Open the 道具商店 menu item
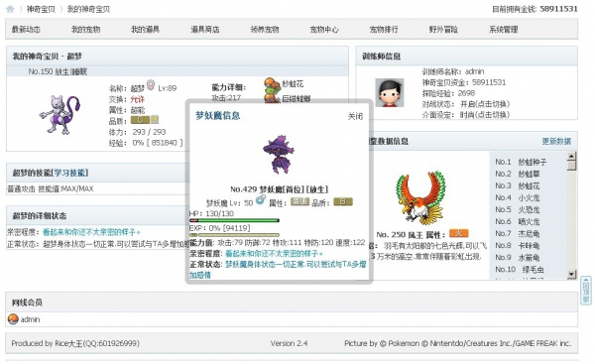 point(205,29)
